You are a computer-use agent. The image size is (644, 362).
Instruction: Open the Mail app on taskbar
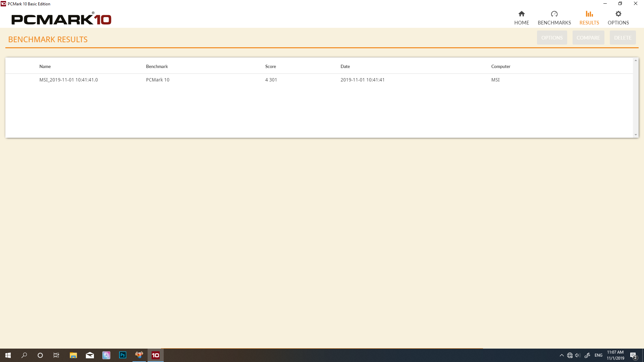pos(90,355)
